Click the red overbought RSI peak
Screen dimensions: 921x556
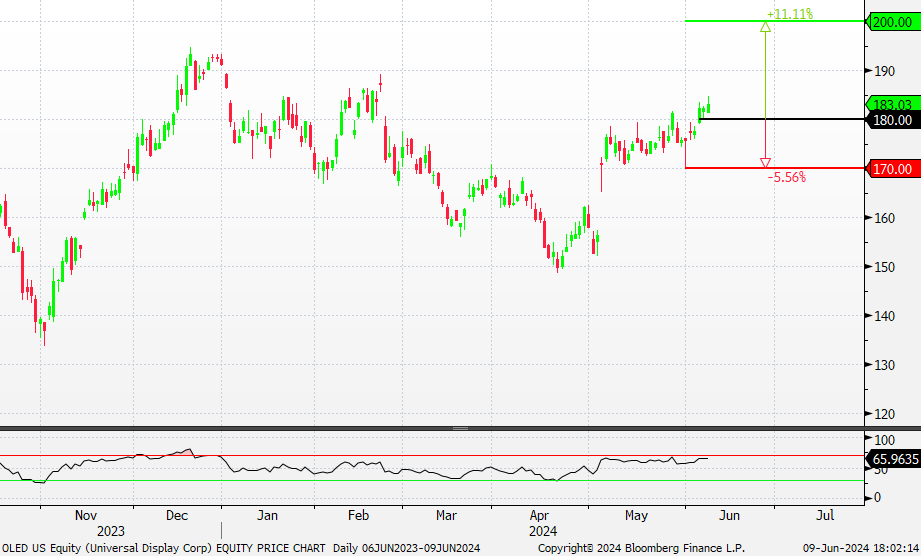(x=184, y=452)
